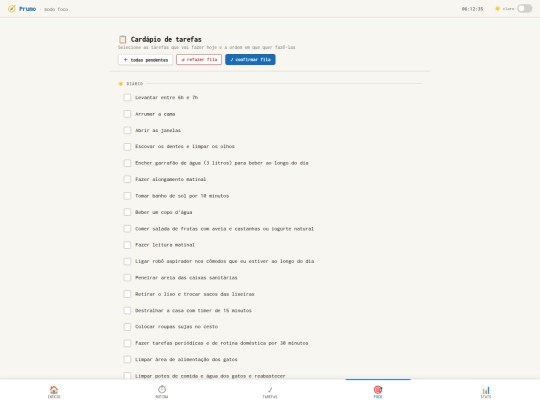Toggle the claro theme switch
The image size is (540, 405).
click(x=525, y=9)
